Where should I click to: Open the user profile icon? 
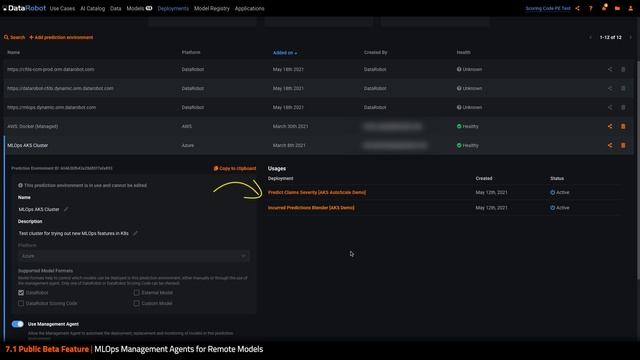coord(631,8)
